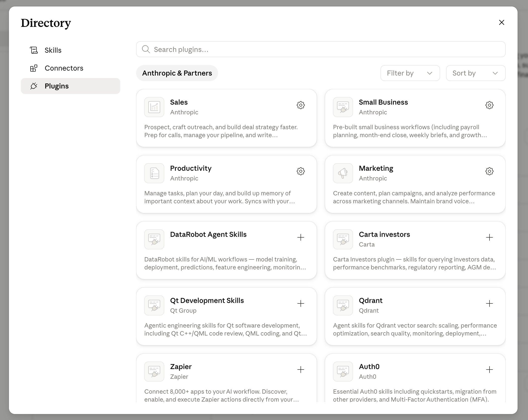Viewport: 528px width, 420px height.
Task: Select the Anthropic & Partners tab chip
Action: [x=177, y=73]
